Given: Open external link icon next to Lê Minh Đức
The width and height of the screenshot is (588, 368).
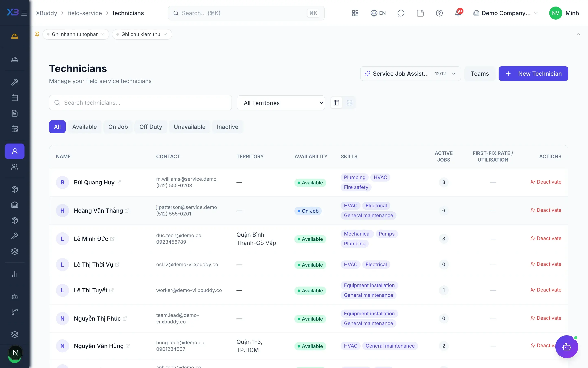Looking at the screenshot, I should 112,239.
